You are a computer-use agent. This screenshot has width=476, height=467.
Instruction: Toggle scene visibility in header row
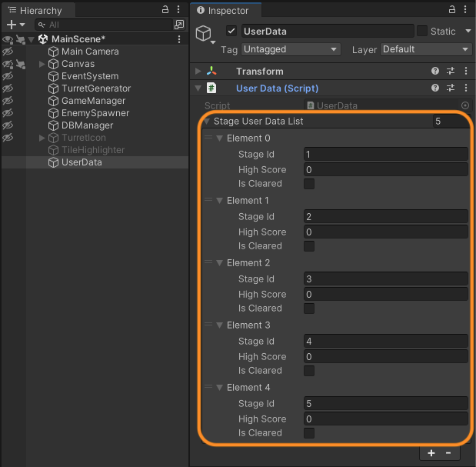tap(8, 39)
